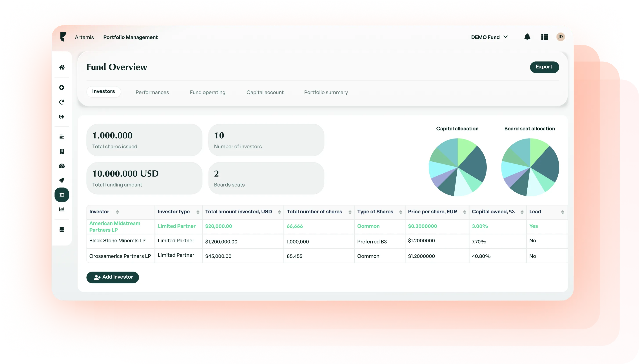Sort the table by Investor column
The height and width of the screenshot is (364, 639).
[x=118, y=212]
